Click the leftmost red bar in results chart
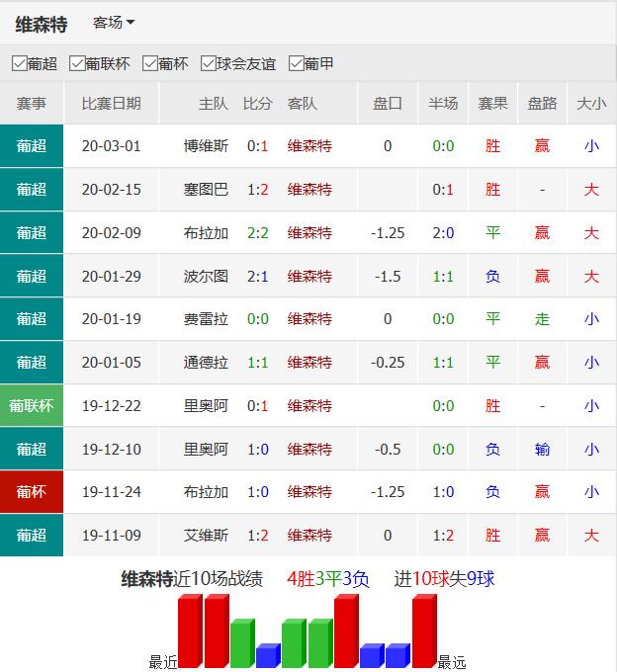 (x=189, y=631)
